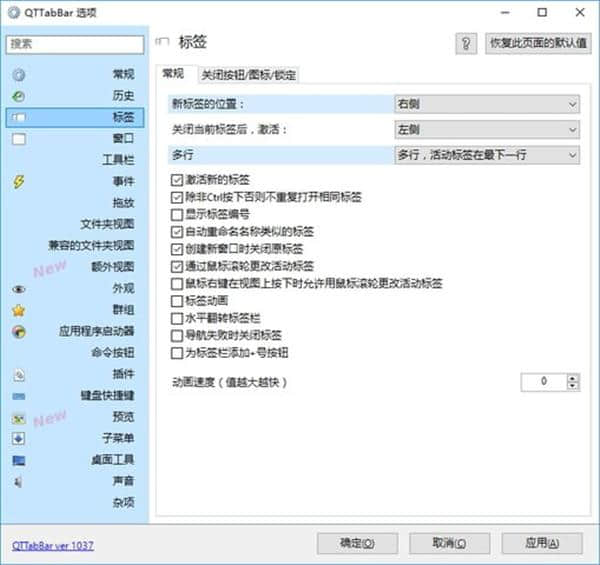Open the 历史 history category

click(75, 96)
